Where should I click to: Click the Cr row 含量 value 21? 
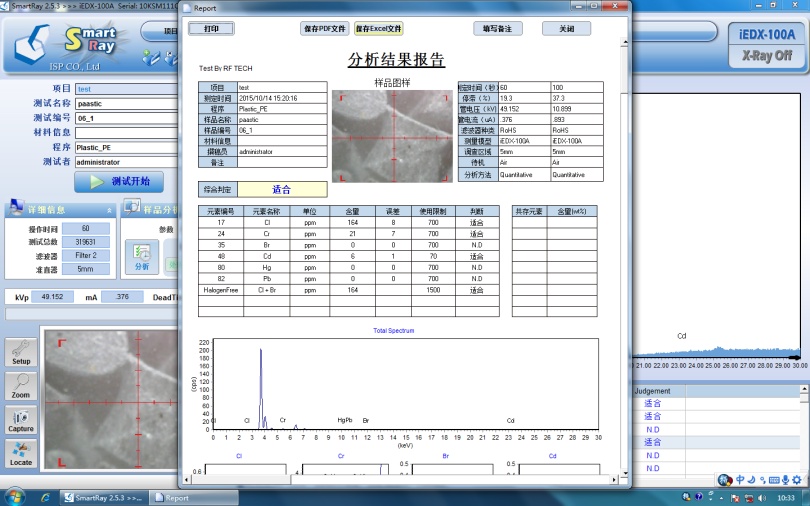point(352,234)
